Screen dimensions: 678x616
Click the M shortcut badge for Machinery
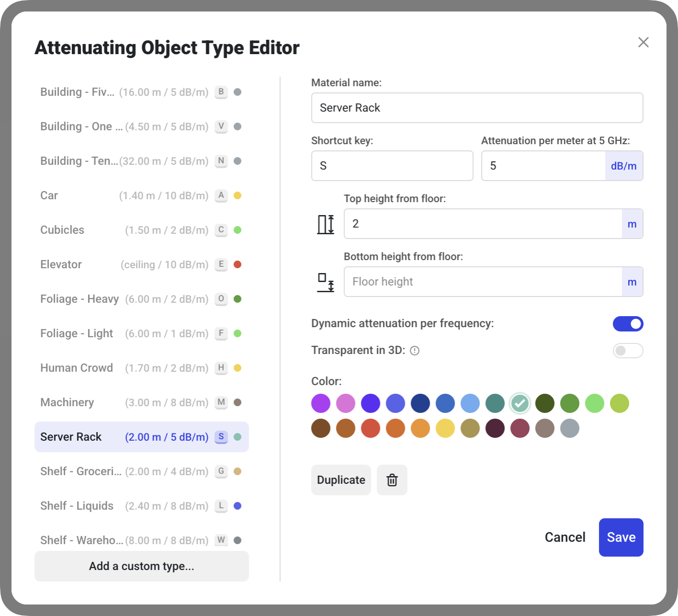click(x=221, y=402)
